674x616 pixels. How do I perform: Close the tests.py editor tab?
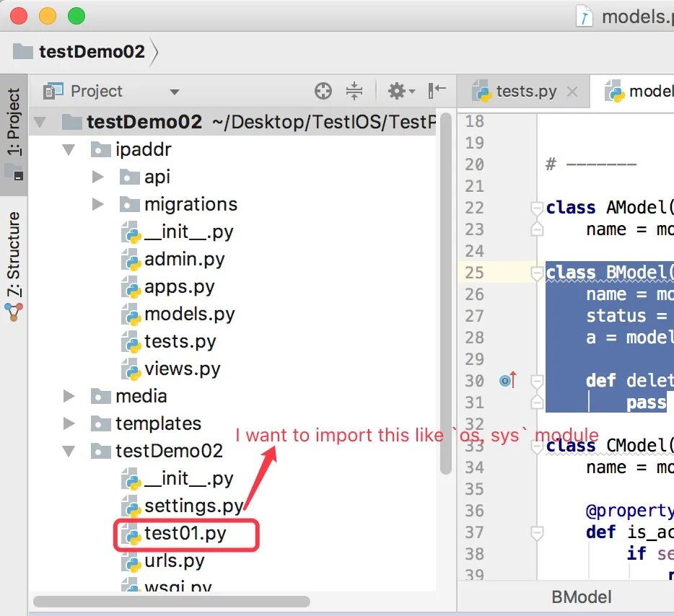[x=572, y=92]
